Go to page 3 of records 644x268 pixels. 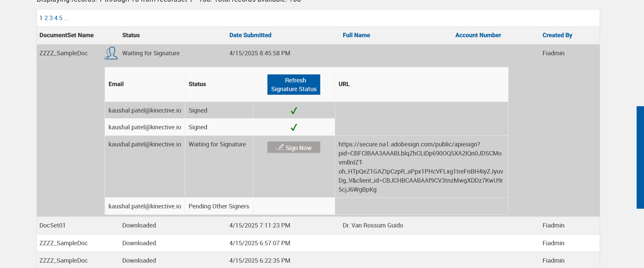pos(51,18)
